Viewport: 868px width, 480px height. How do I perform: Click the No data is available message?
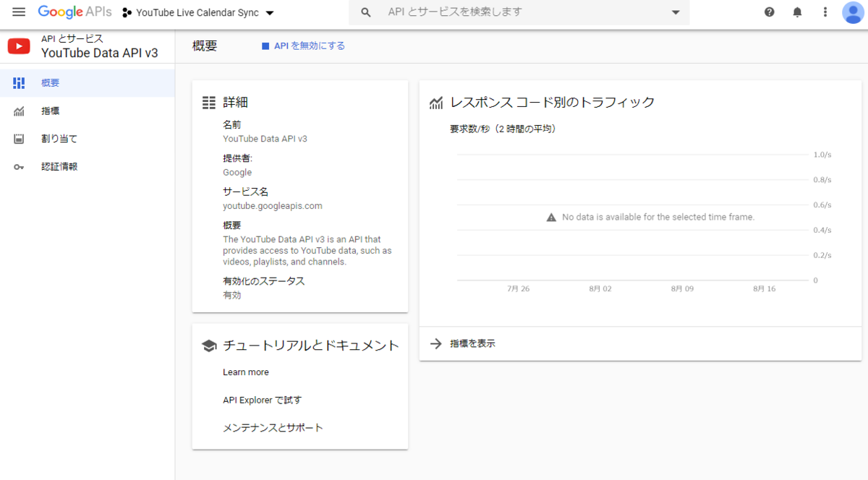[658, 217]
